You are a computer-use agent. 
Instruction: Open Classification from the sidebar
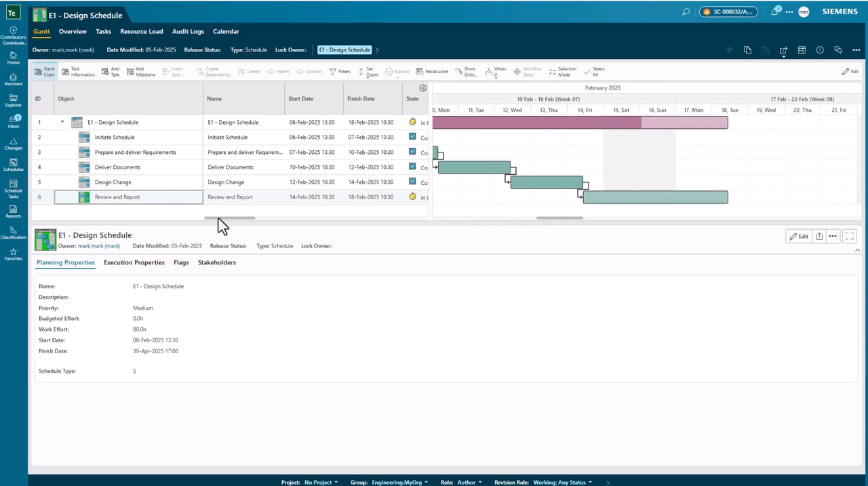(13, 233)
